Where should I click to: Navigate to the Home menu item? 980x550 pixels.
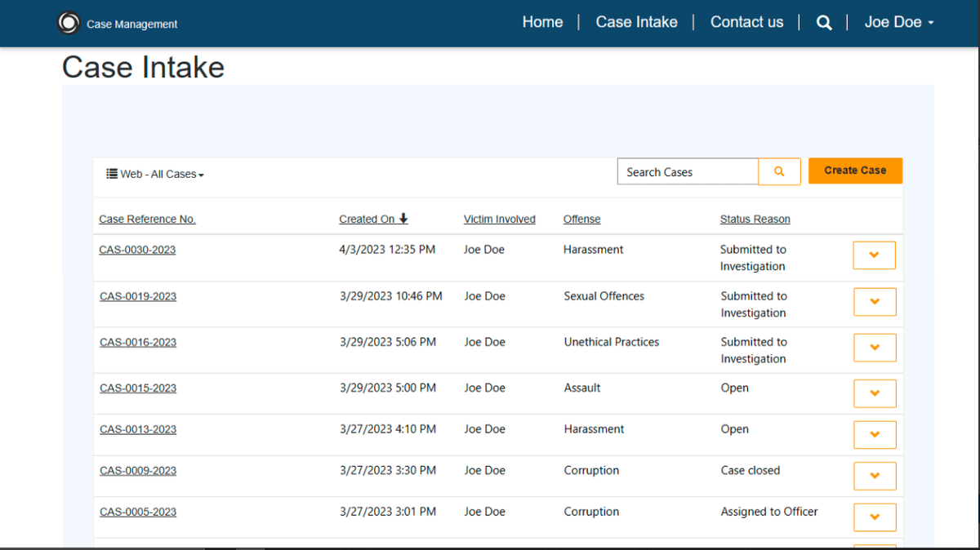(542, 22)
